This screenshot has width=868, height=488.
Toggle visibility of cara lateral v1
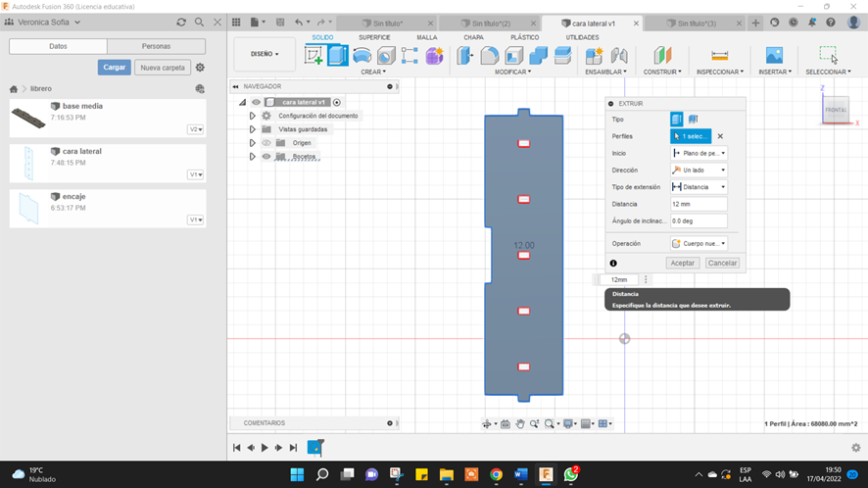pos(256,102)
